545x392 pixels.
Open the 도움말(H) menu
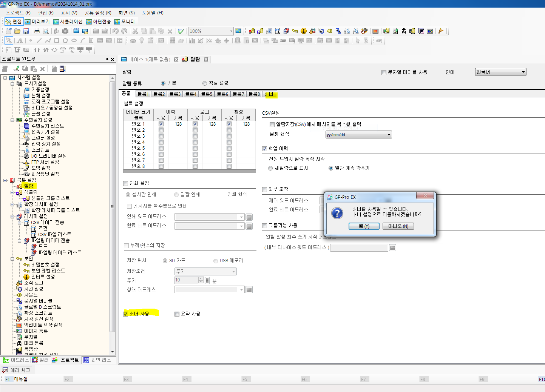click(x=153, y=13)
